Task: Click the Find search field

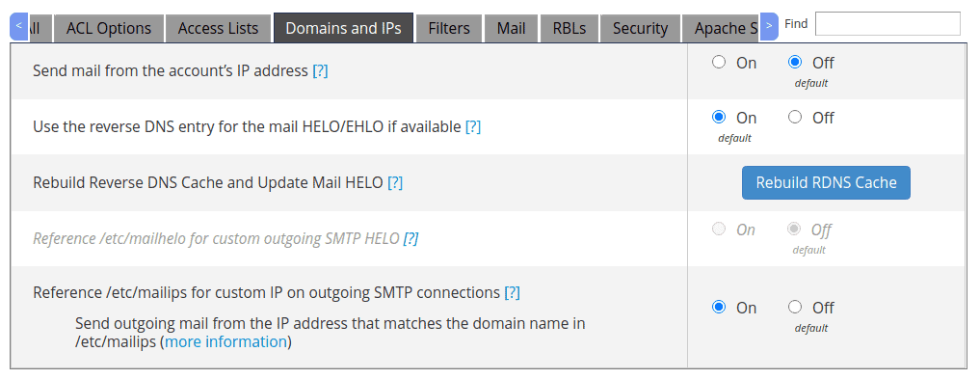Action: tap(887, 24)
